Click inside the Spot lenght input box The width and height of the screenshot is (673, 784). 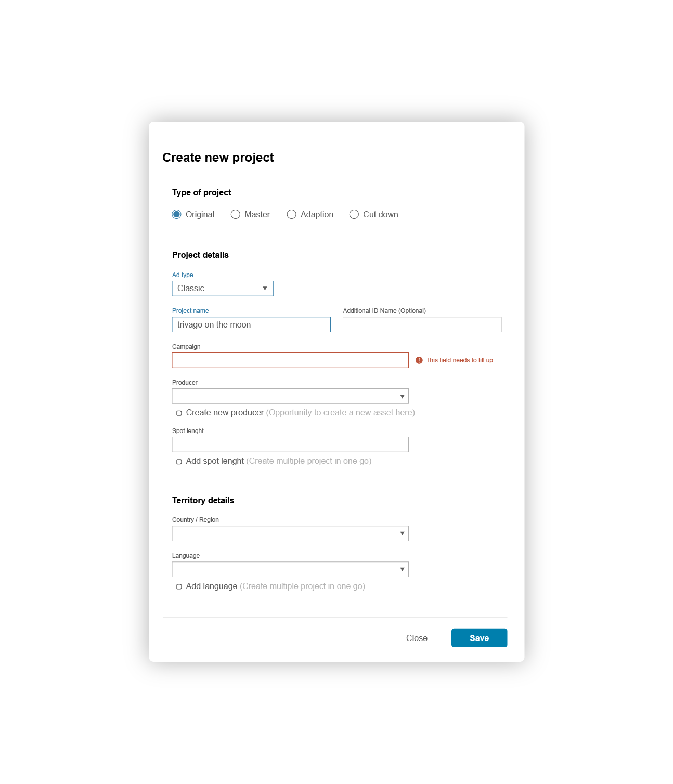pos(290,444)
